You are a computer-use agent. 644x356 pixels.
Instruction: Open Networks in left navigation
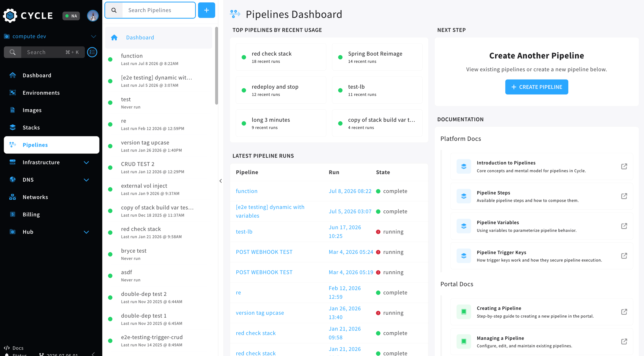click(x=52, y=197)
